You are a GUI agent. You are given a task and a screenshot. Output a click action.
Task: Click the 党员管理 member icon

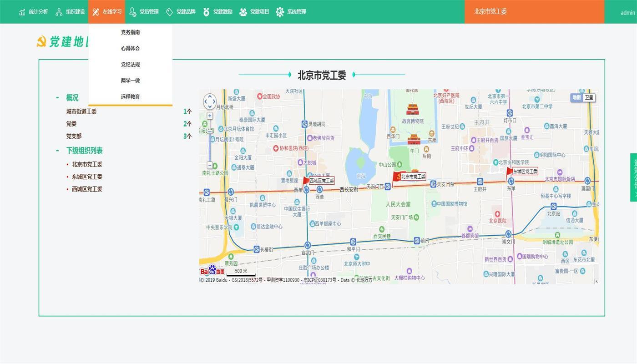click(x=133, y=12)
